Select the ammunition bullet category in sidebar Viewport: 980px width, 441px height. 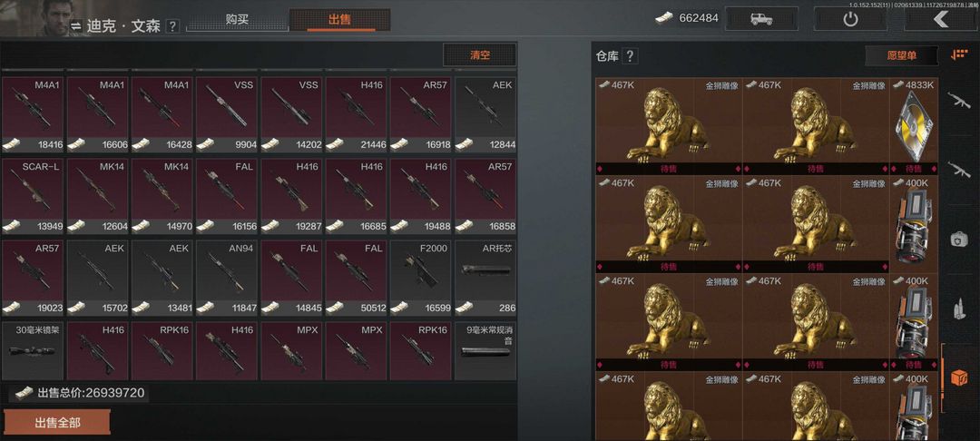959,309
